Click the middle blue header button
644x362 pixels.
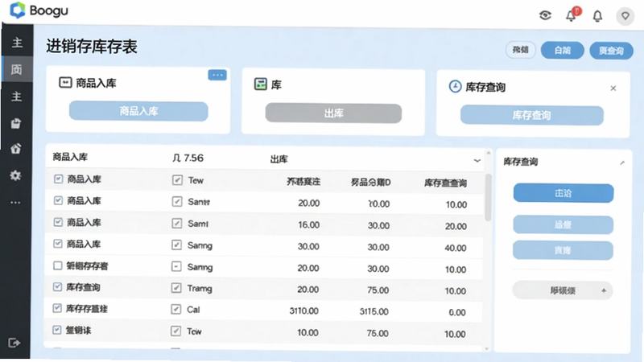point(562,50)
